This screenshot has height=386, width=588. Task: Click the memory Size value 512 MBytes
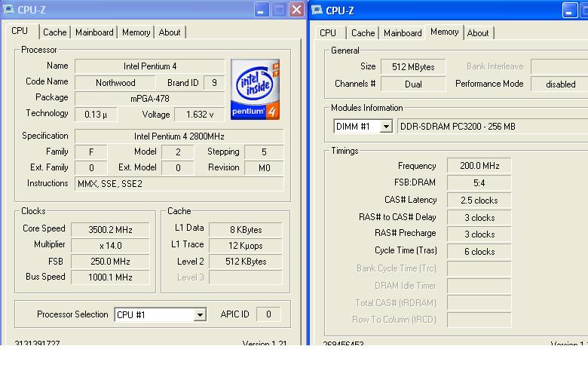(413, 67)
